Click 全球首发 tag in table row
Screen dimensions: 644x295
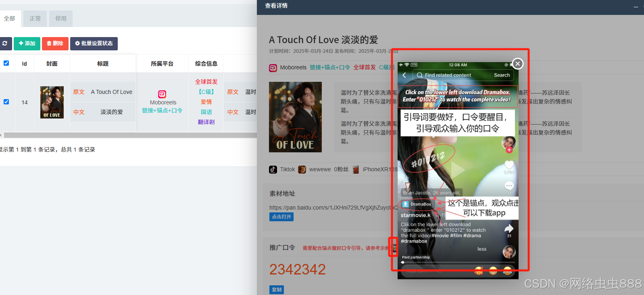pos(206,82)
